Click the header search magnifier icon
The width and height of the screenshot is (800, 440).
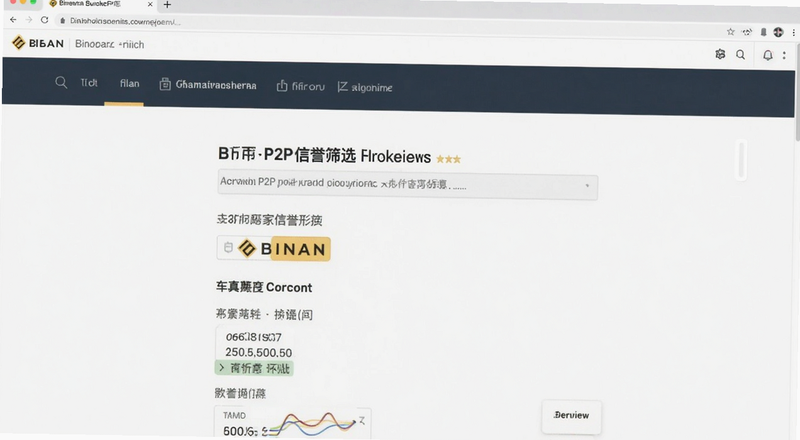[x=740, y=55]
